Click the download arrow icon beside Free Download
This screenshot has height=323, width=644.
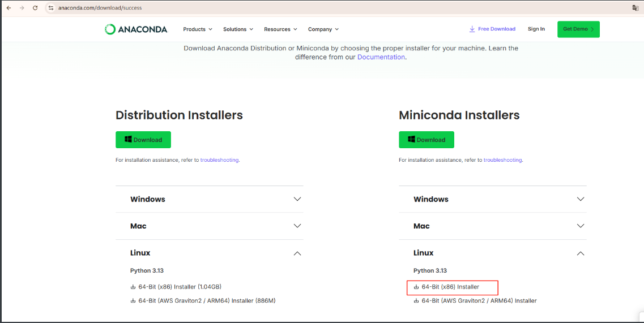tap(472, 29)
